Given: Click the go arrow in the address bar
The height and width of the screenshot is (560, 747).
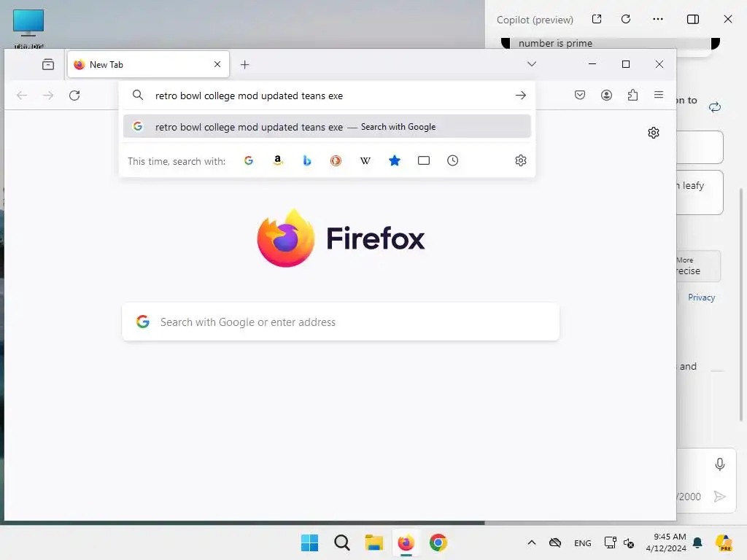Looking at the screenshot, I should [x=521, y=96].
